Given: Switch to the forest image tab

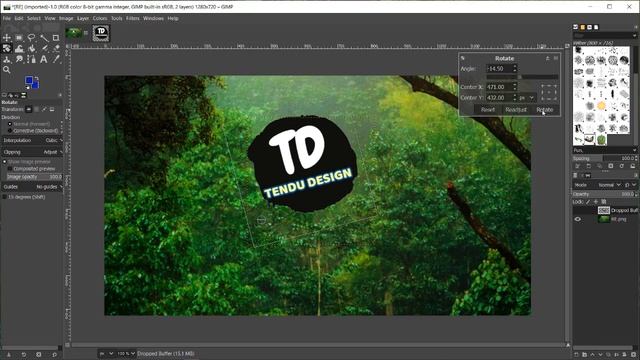Looking at the screenshot, I should coord(75,33).
